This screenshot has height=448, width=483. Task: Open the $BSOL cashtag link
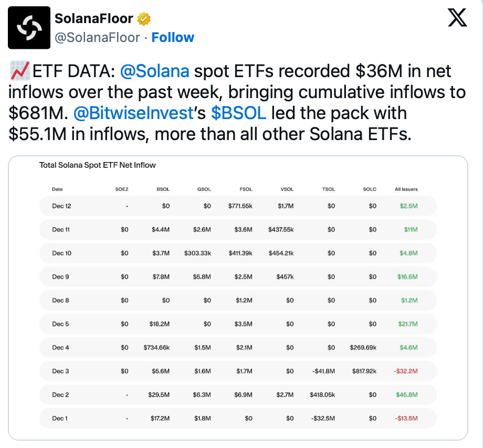coord(238,113)
